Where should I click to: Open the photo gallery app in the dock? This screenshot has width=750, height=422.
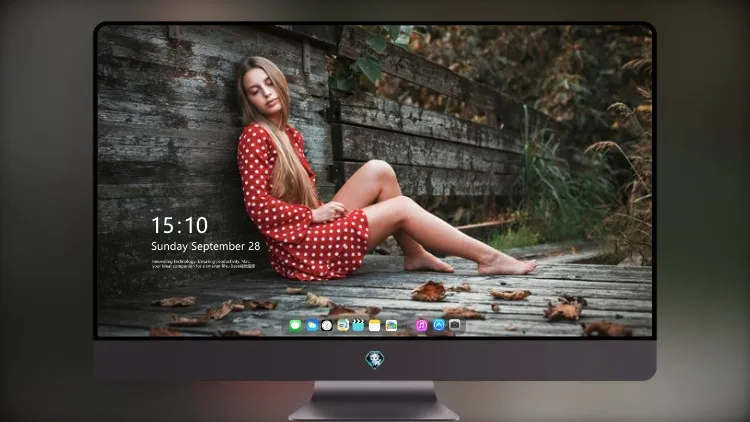pos(391,326)
